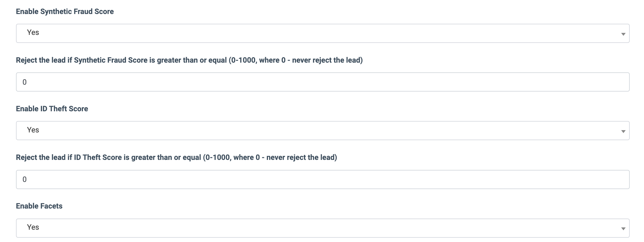Open the Enable Facets dropdown
This screenshot has width=644, height=242.
322,228
